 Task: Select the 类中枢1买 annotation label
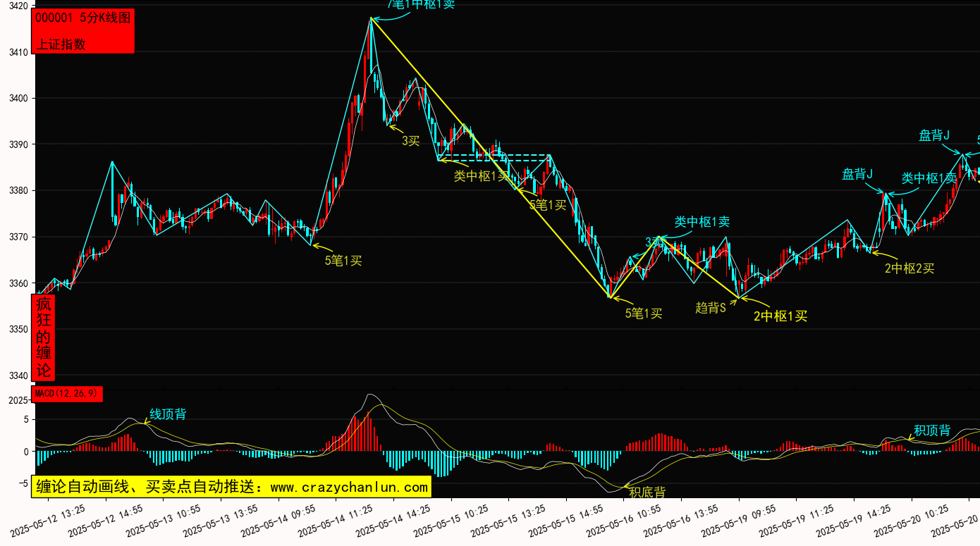(x=482, y=176)
